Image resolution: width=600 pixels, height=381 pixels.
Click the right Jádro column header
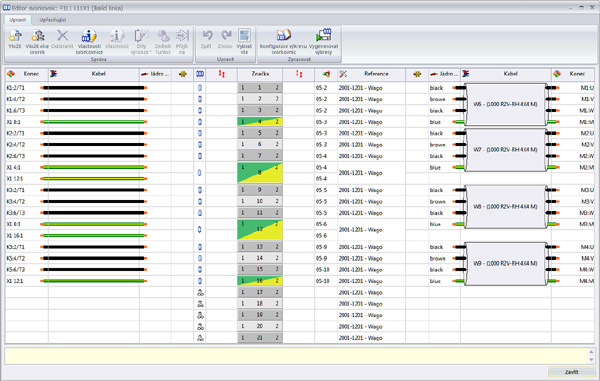444,74
